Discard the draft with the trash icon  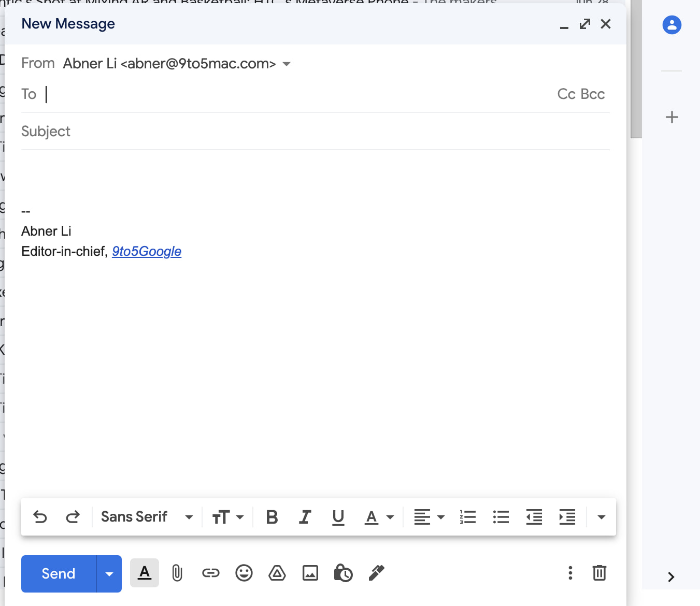[x=599, y=573]
